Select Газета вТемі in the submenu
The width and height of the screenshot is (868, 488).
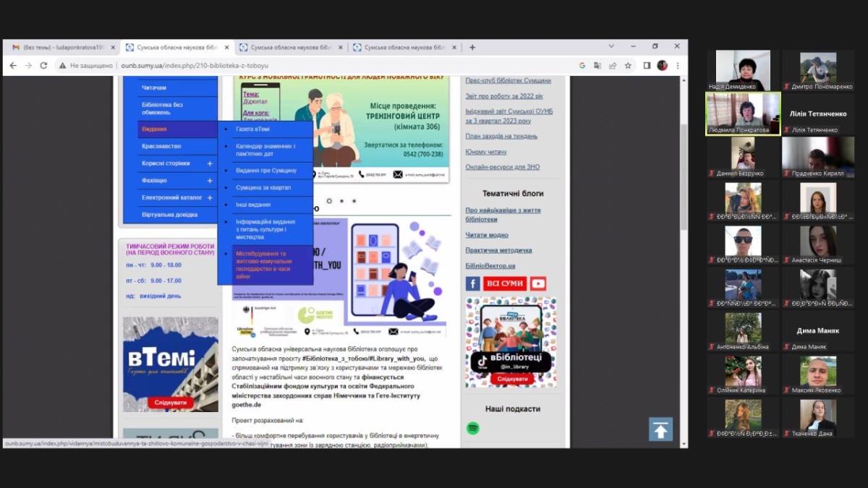[252, 129]
